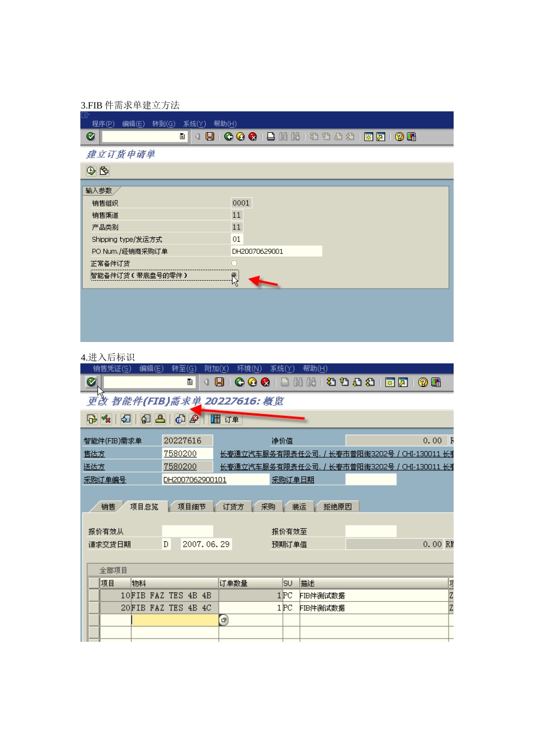Click 订单 button in application toolbar
534x756 pixels.
[x=225, y=419]
